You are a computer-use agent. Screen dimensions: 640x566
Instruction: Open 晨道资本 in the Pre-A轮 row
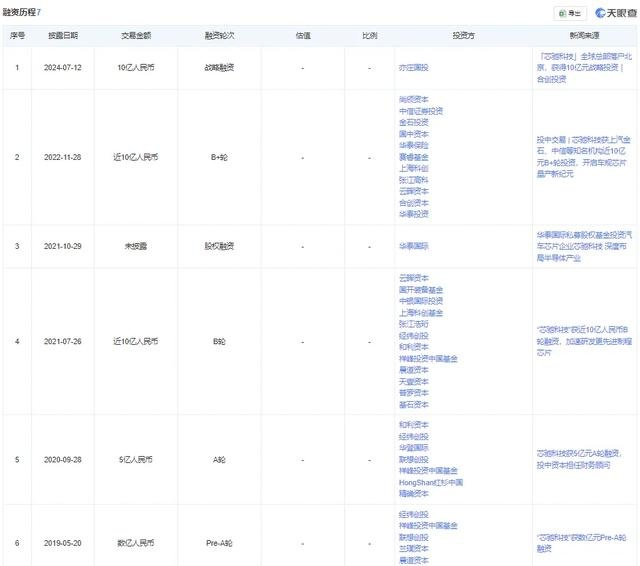(x=413, y=560)
